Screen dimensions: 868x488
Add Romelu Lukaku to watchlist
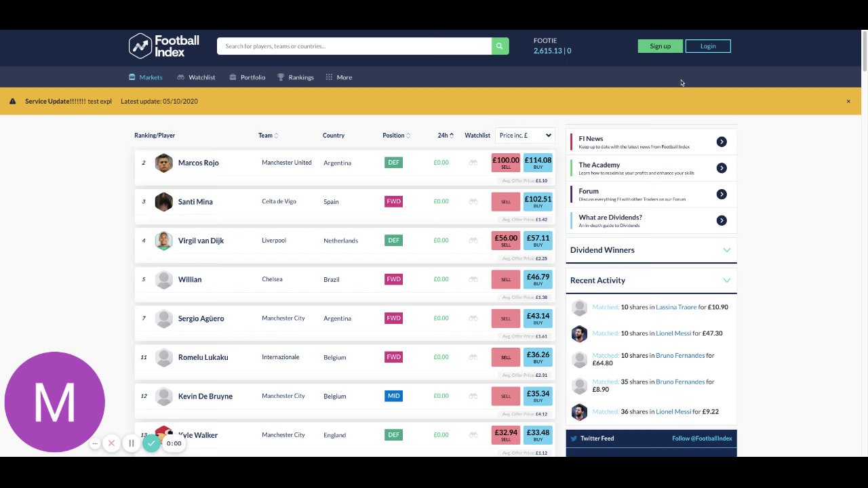pos(473,357)
